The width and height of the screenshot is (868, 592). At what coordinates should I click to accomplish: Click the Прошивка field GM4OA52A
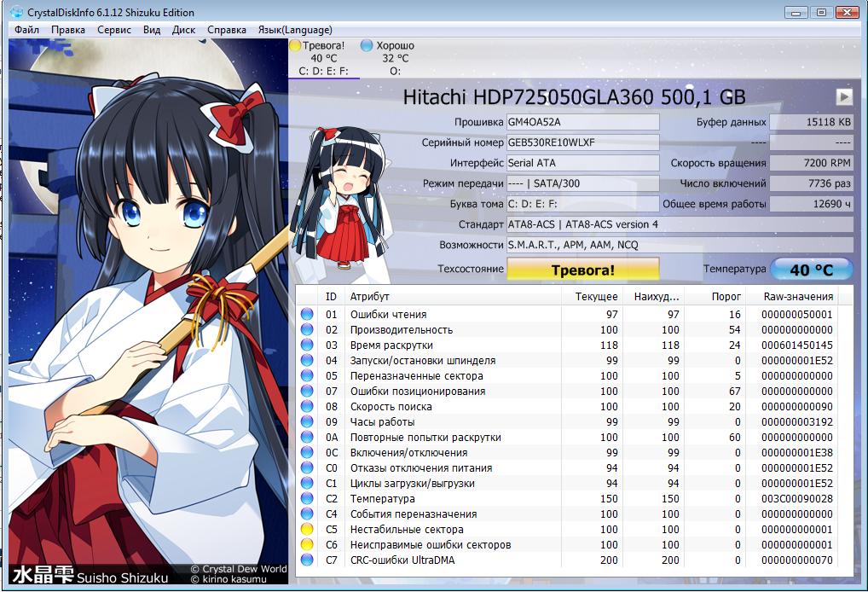(583, 122)
